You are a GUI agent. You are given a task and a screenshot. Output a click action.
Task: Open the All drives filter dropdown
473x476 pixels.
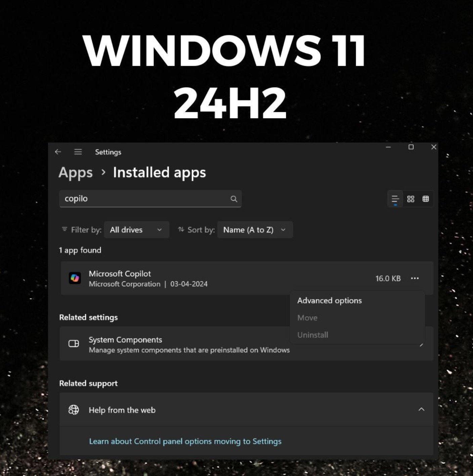tap(136, 230)
